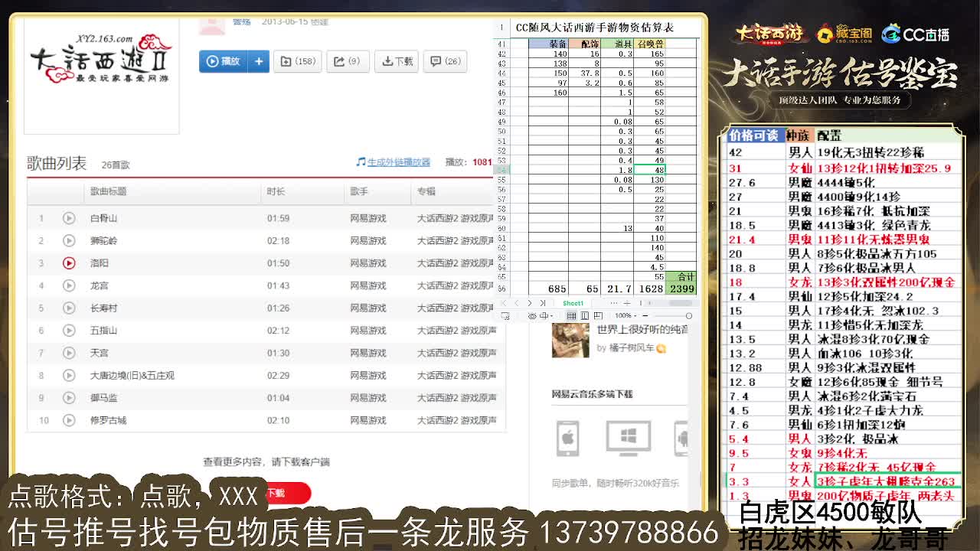Open the sheet list ellipsis next to Sheet1
The height and width of the screenshot is (551, 980).
tap(614, 303)
